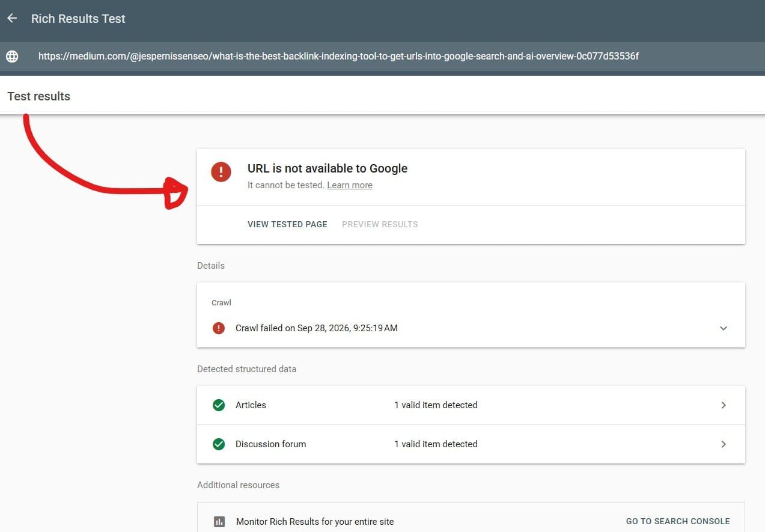Click Monitor Rich Results for your entire site
765x532 pixels.
point(315,522)
